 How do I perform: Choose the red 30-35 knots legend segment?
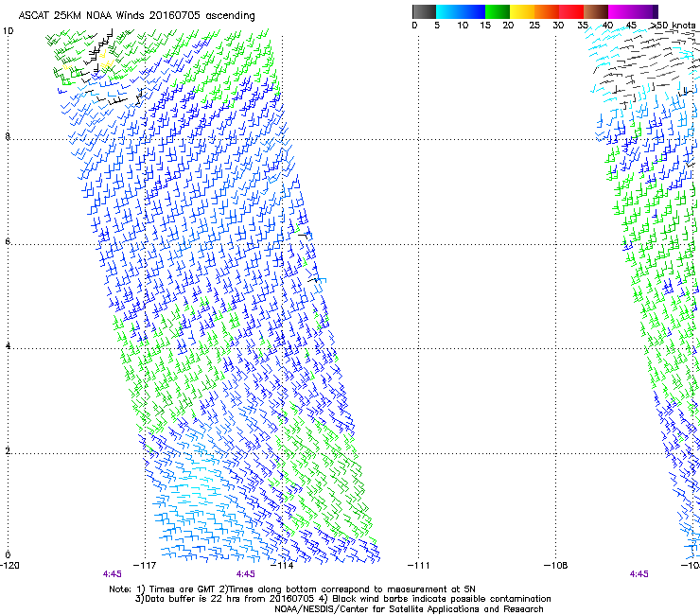point(571,11)
